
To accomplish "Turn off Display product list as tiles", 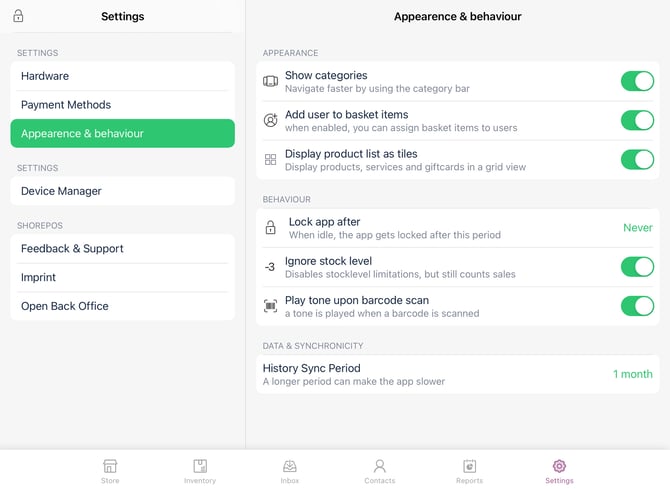I will (x=637, y=159).
